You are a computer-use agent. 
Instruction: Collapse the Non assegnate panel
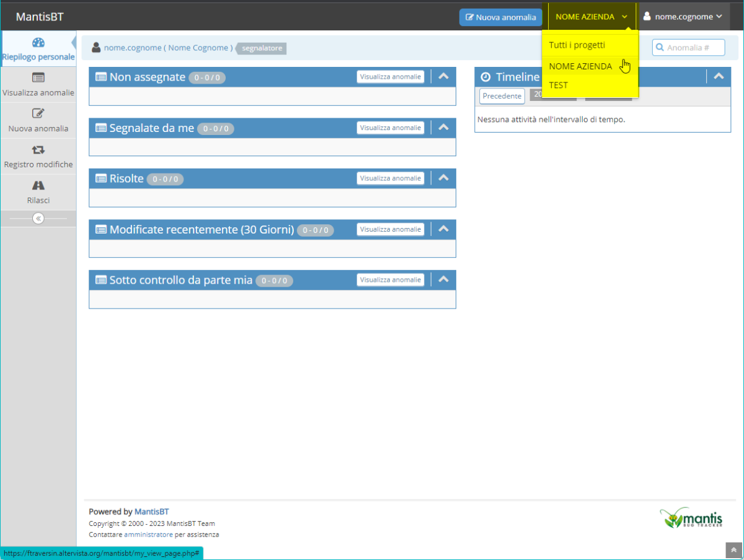coord(443,76)
